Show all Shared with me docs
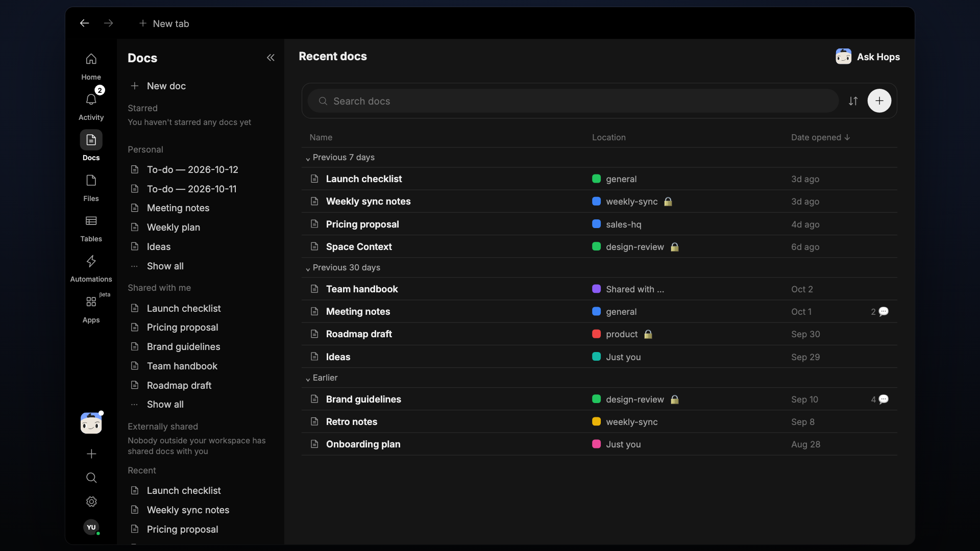 [x=165, y=404]
